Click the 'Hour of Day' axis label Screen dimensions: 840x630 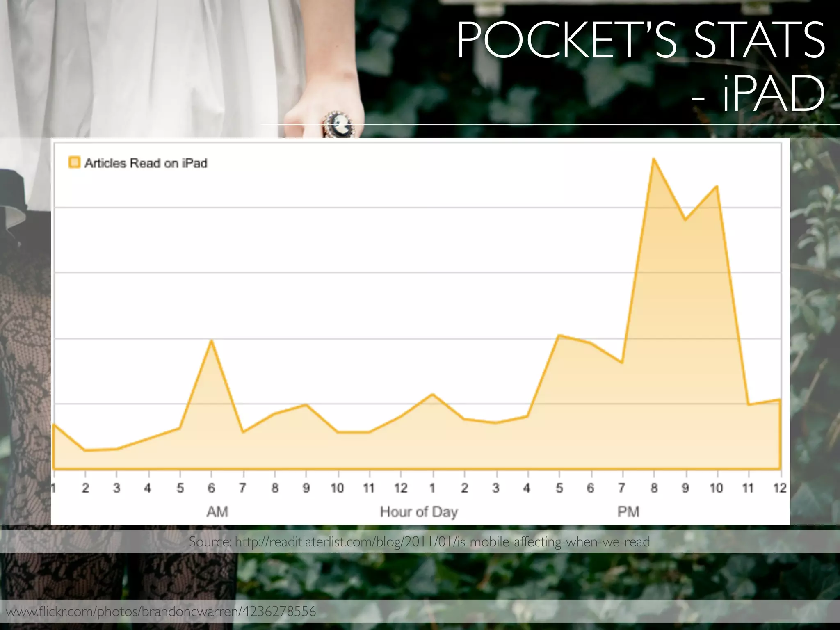(x=419, y=512)
